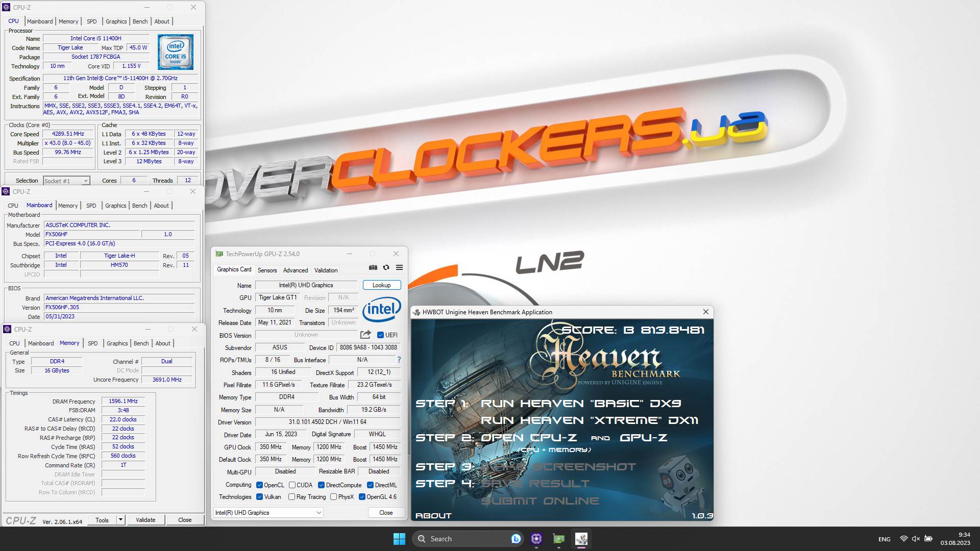The height and width of the screenshot is (551, 980).
Task: Open Bench tab in CPU-Z Mainboard window
Action: (x=139, y=206)
